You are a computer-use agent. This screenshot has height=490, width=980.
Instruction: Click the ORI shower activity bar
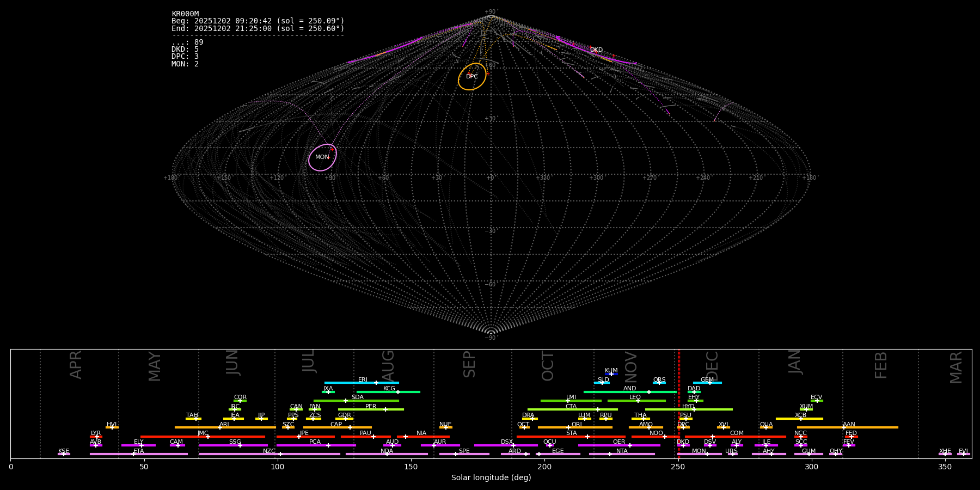[575, 427]
